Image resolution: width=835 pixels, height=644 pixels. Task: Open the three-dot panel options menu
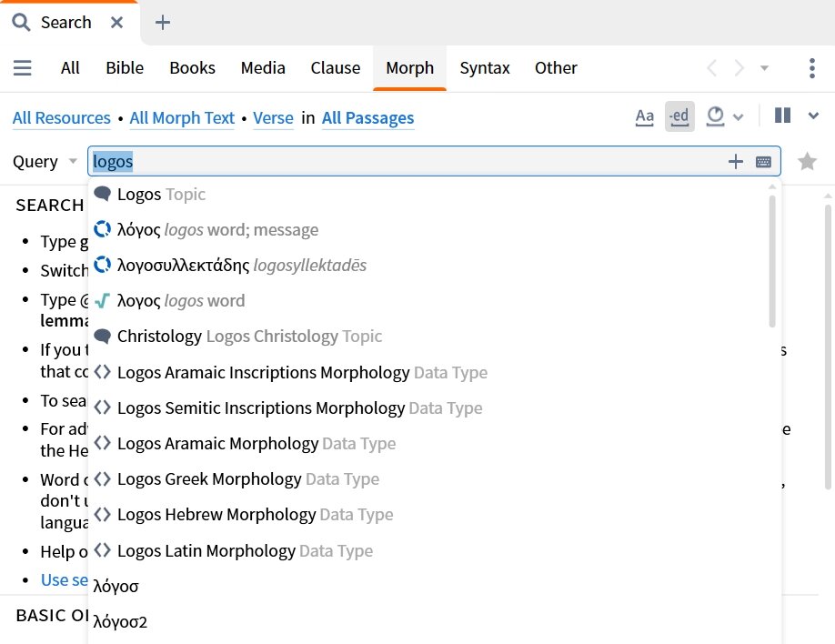[811, 68]
